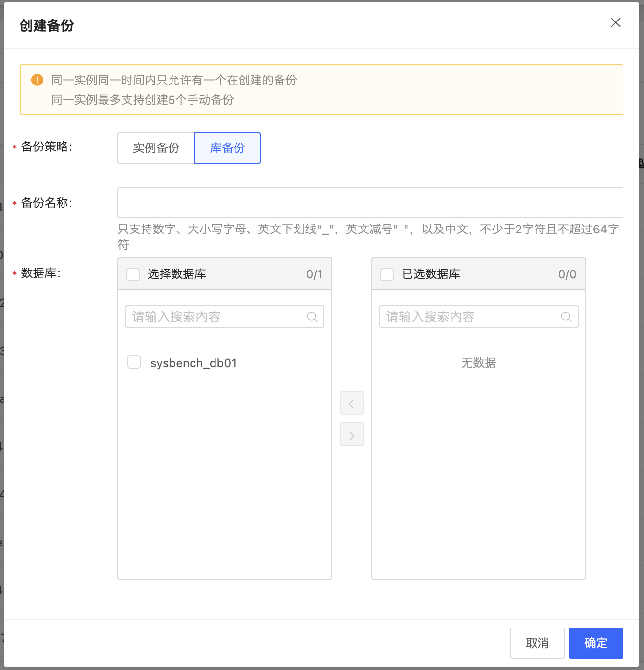Select the 库备份 backup strategy
This screenshot has width=644, height=670.
click(x=227, y=148)
